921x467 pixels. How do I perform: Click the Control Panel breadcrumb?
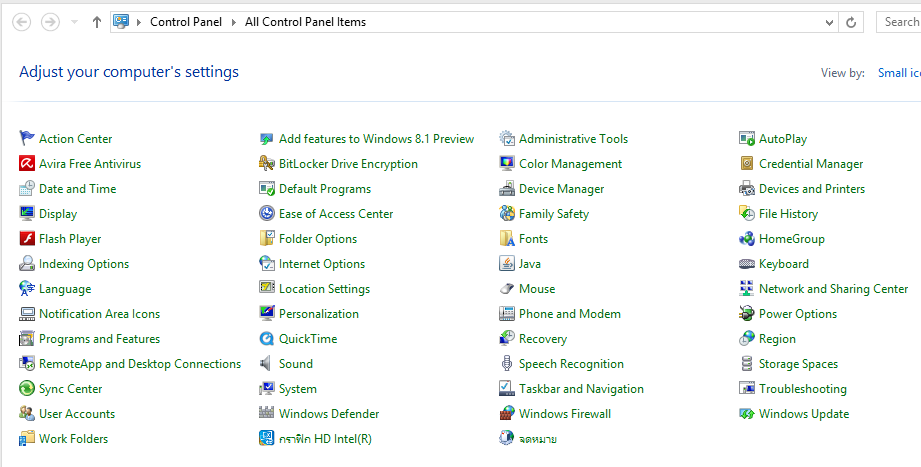[x=184, y=22]
